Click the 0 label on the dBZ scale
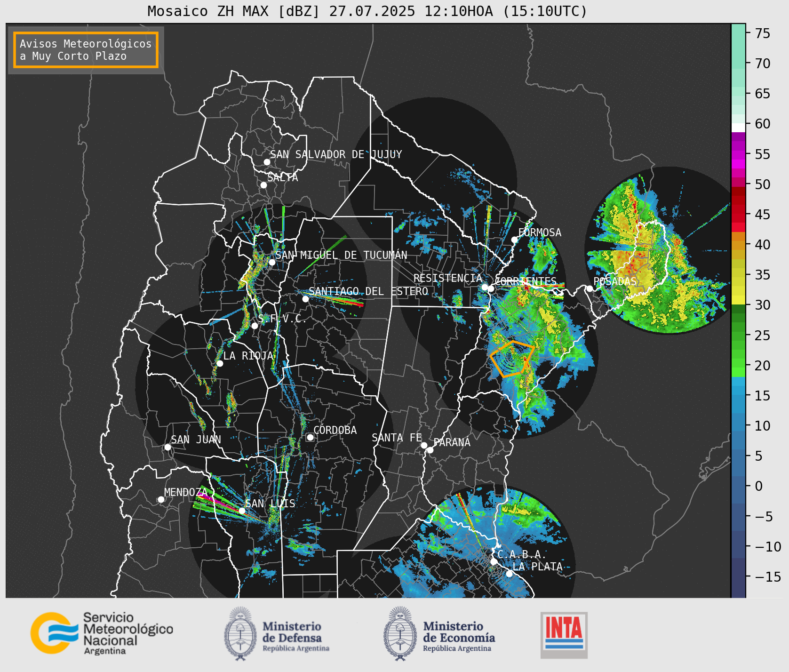 759,486
